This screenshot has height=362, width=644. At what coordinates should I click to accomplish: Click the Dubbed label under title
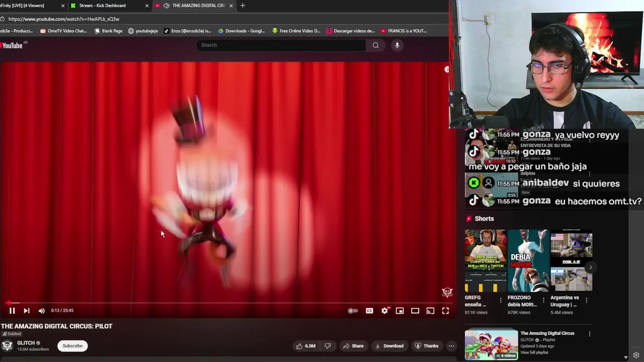(x=11, y=334)
